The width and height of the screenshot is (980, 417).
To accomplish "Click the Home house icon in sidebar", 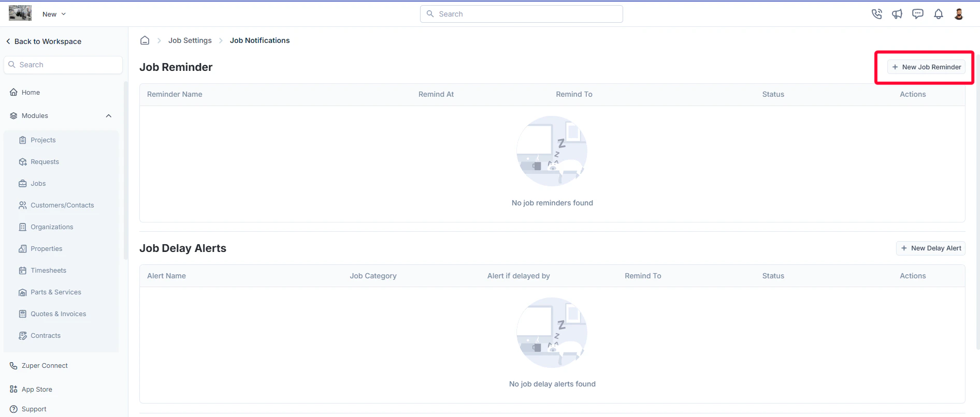I will click(x=13, y=92).
